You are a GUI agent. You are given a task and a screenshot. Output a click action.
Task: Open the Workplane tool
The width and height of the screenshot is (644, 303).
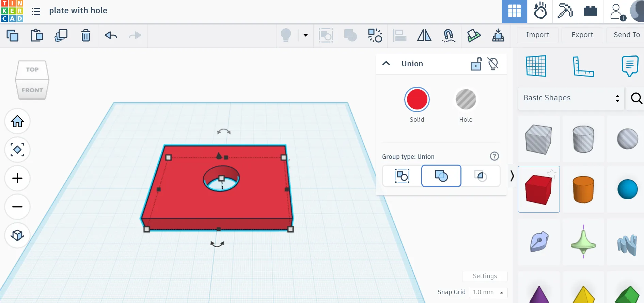click(x=536, y=66)
